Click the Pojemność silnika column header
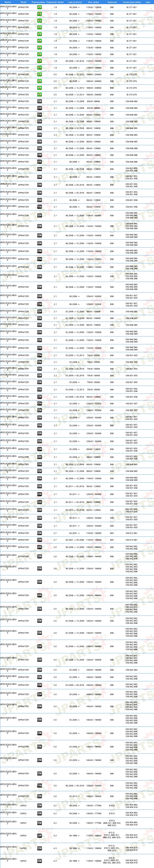154x868 pixels. 55,2
